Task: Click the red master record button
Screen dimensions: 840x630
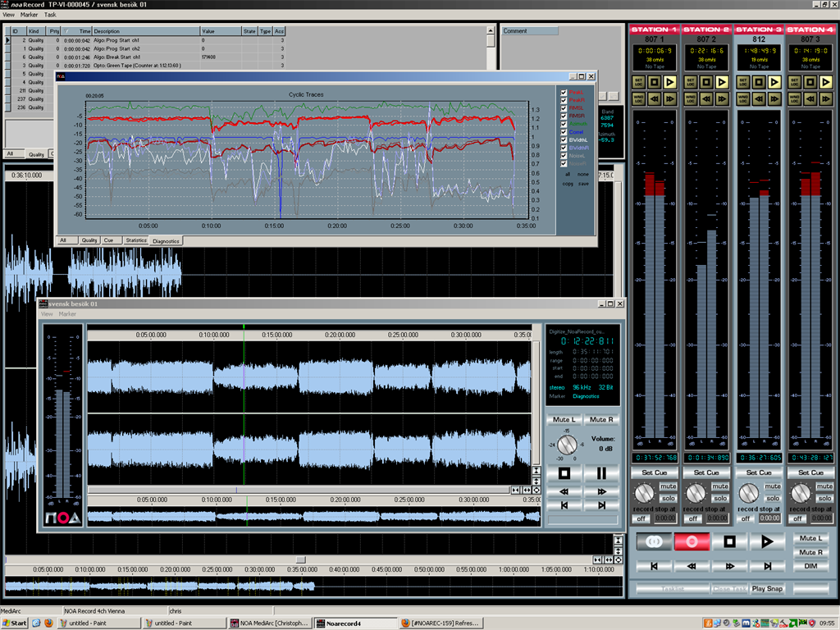Action: 692,541
